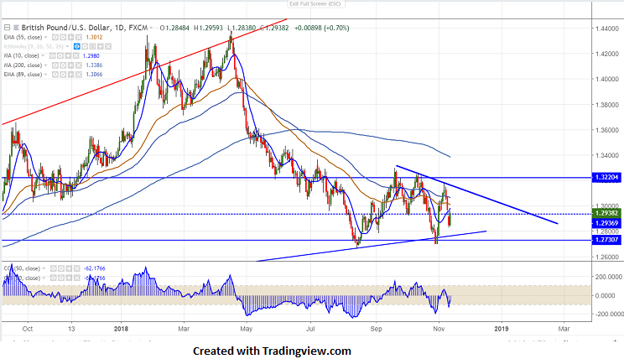
Task: Hide the MA (10, close) line
Action: 53,56
